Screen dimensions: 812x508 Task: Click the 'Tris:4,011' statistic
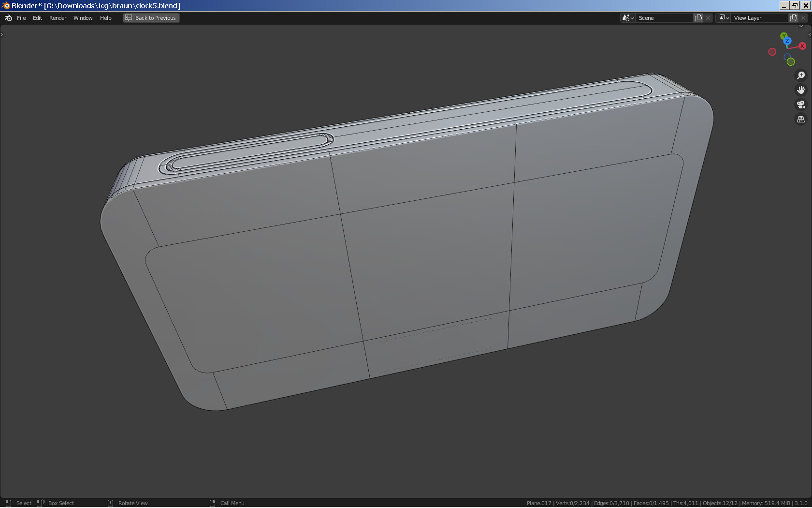(686, 503)
